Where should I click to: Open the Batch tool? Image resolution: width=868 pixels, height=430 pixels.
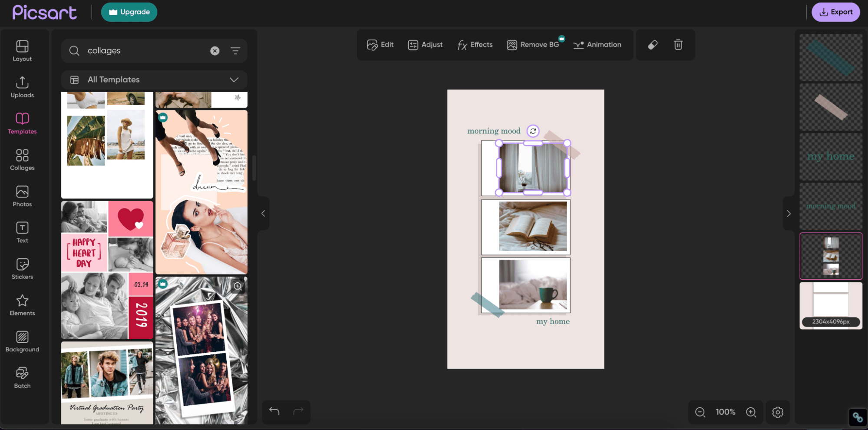(x=22, y=378)
